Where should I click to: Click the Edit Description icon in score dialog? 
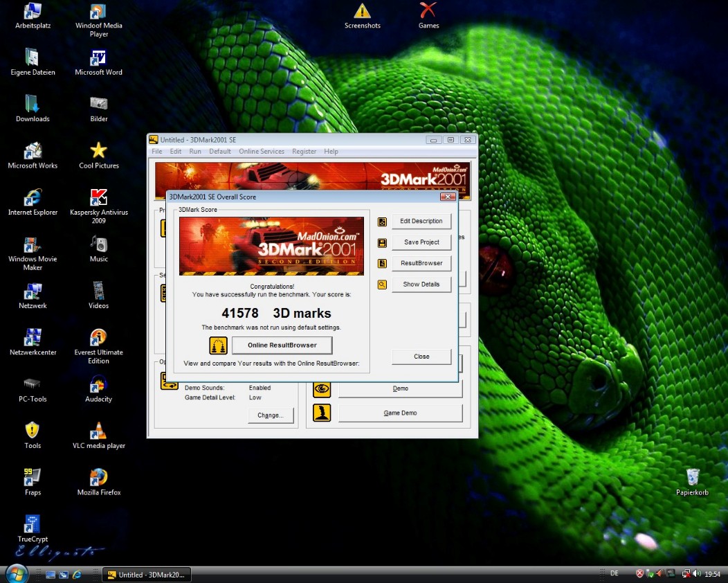point(382,222)
